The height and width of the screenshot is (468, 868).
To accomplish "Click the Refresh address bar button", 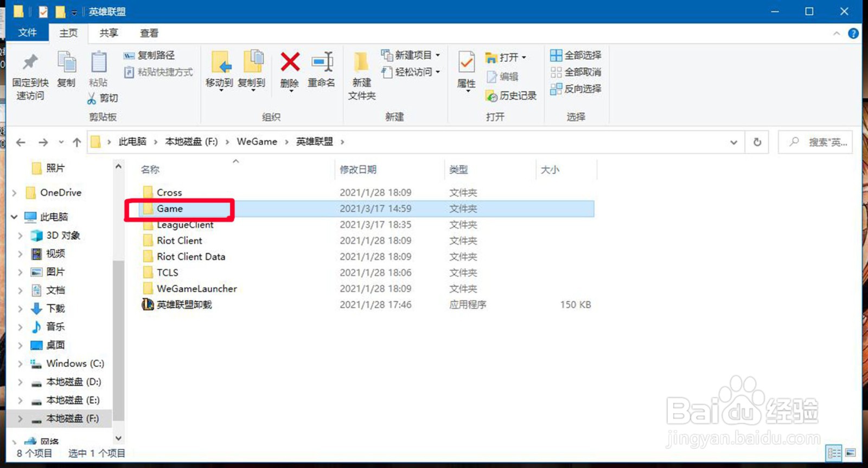I will click(x=757, y=142).
